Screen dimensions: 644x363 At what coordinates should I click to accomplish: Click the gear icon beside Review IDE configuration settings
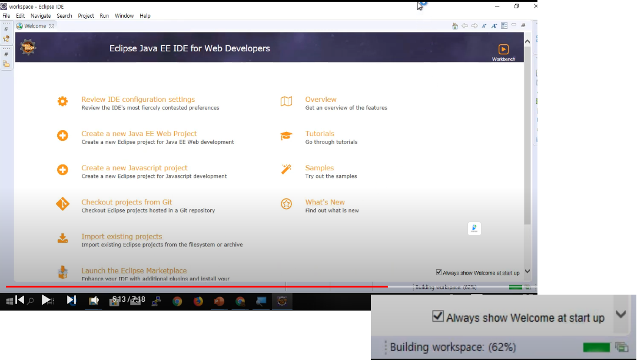coord(63,103)
